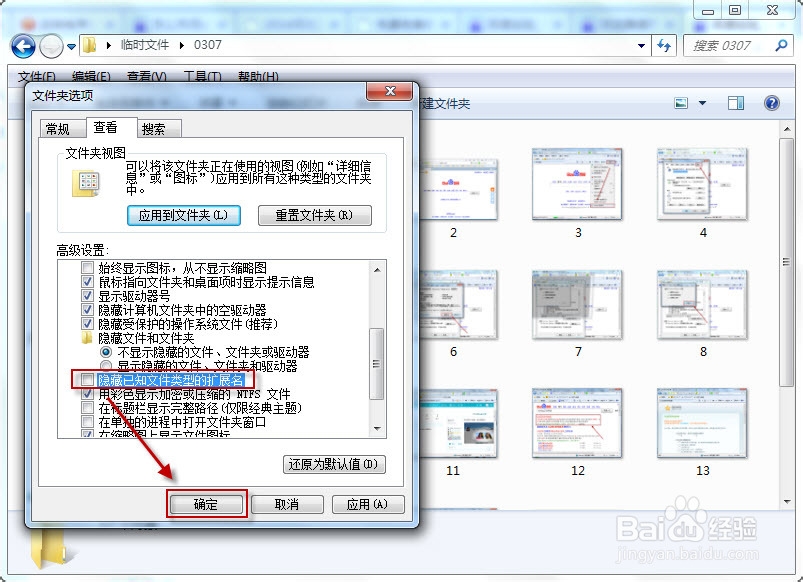Click file pane scrollbar down arrow
The height and width of the screenshot is (582, 803).
point(787,502)
